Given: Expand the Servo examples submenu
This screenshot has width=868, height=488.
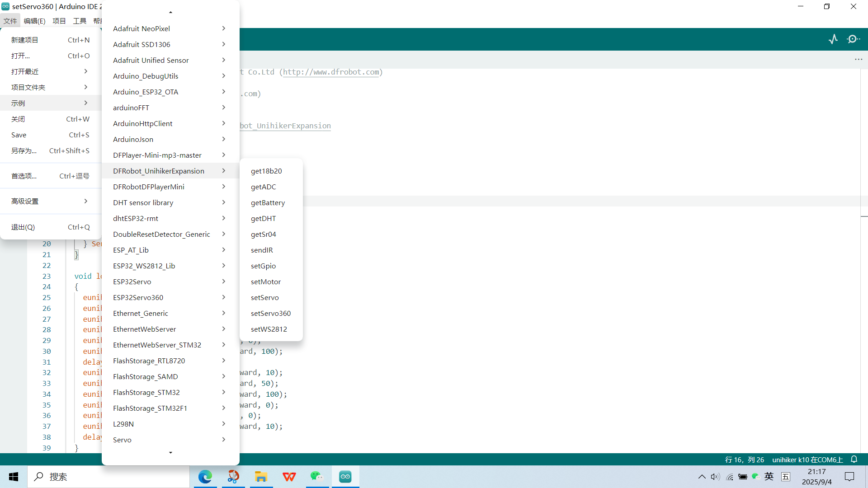Looking at the screenshot, I should point(170,440).
